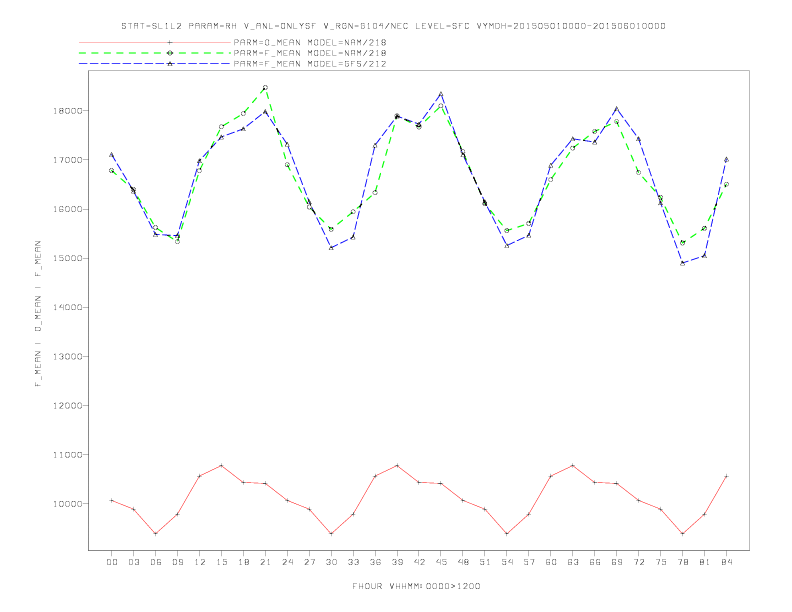Click the blue dashed line sample in legend
792x612 pixels.
[x=155, y=64]
